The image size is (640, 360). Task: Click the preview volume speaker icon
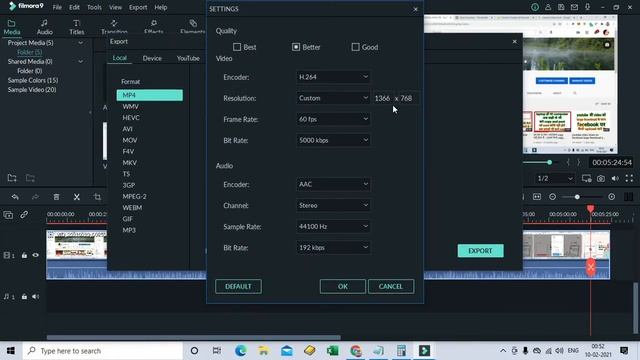[x=615, y=178]
